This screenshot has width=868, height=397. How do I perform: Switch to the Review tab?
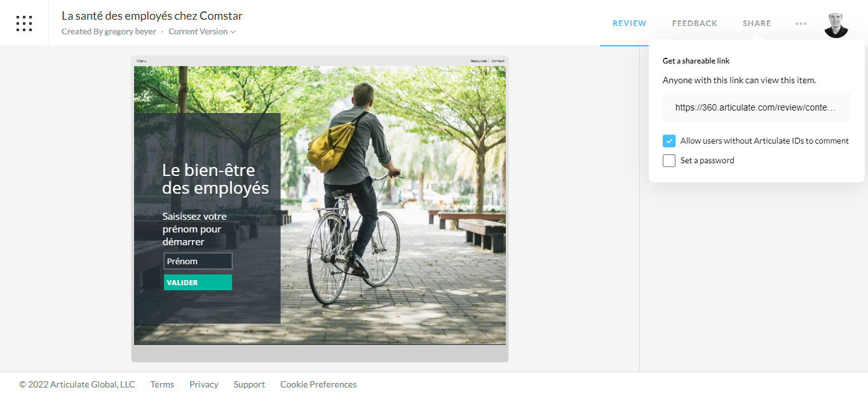tap(629, 24)
